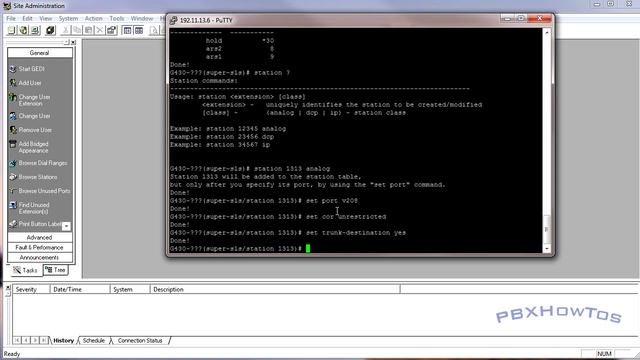Viewport: 640px width, 360px height.
Task: Switch to the Tree tab
Action: pos(55,270)
